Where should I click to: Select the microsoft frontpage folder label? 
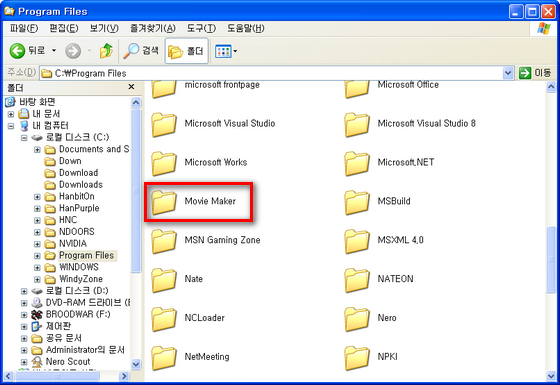pos(222,85)
